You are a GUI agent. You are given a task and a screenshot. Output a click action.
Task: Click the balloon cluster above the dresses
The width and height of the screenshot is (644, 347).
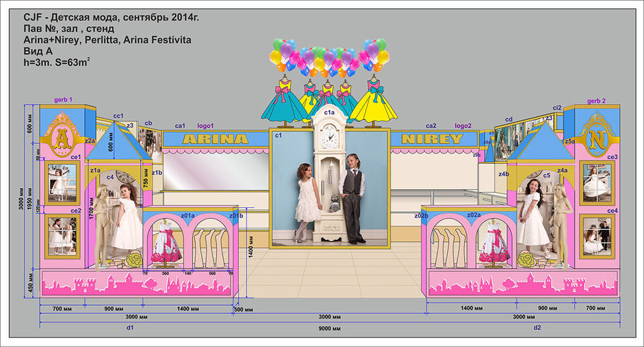329,56
